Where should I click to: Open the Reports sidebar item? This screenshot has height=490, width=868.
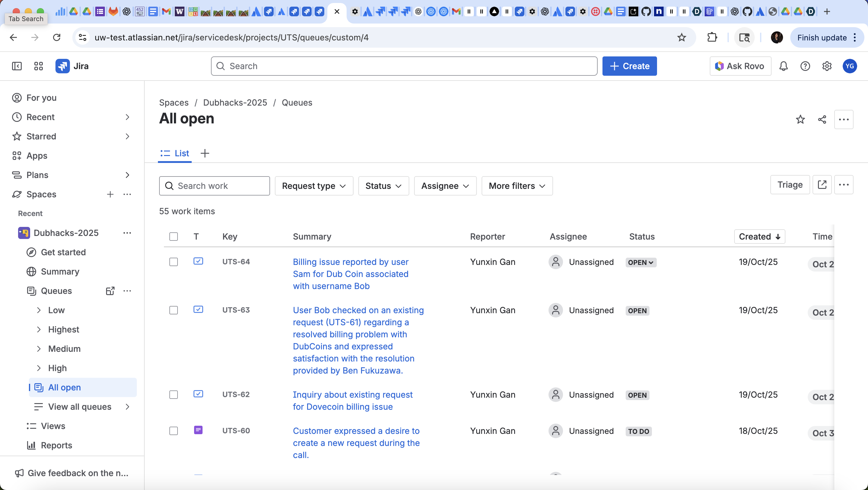click(56, 445)
